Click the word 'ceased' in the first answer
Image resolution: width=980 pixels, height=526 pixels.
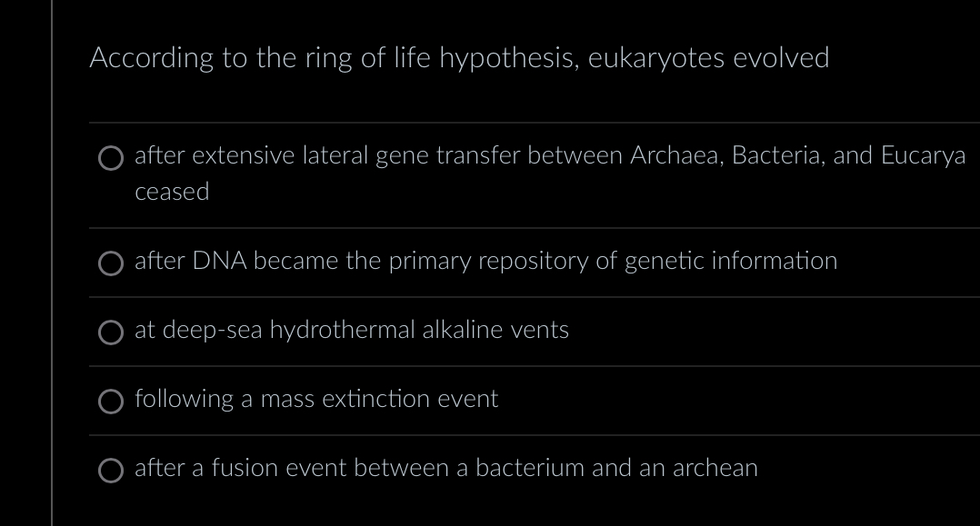(x=172, y=191)
